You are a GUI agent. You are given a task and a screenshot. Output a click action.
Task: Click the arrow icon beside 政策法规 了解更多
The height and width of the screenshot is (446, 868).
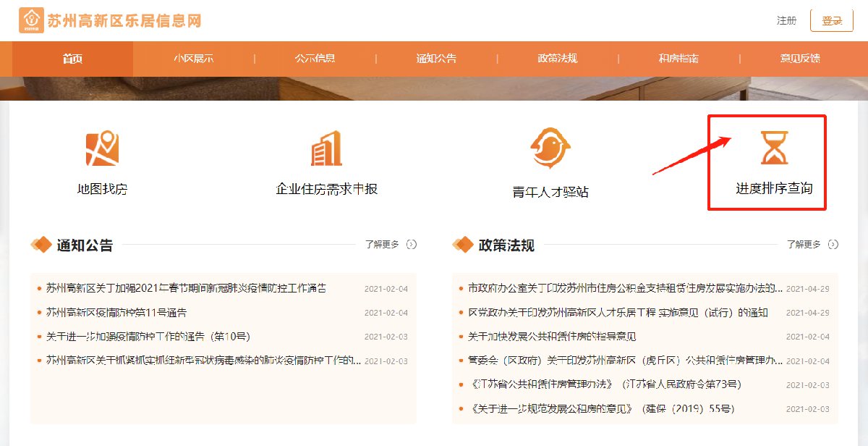tap(833, 245)
